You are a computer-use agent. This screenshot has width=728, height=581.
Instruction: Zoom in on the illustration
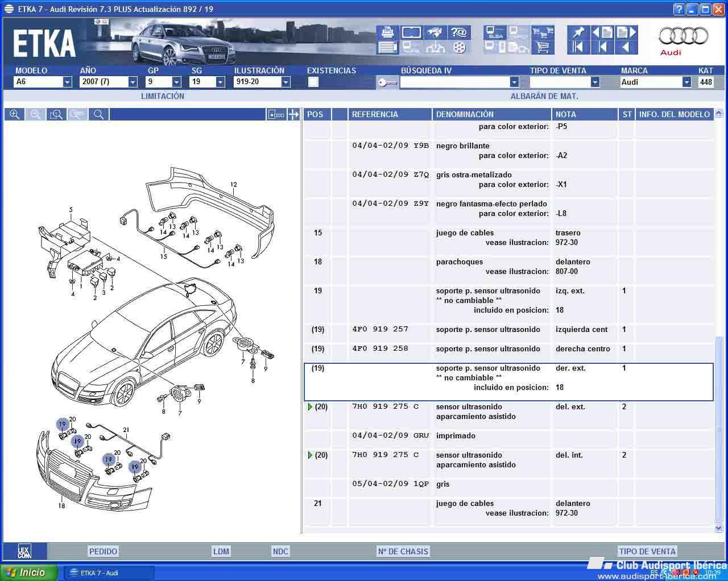point(15,114)
